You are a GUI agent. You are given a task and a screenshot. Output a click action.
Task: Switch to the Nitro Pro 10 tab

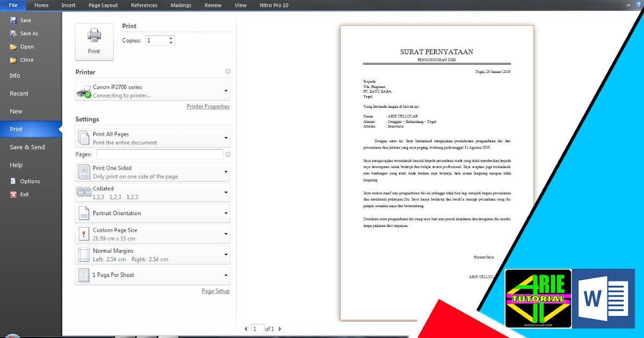point(273,5)
